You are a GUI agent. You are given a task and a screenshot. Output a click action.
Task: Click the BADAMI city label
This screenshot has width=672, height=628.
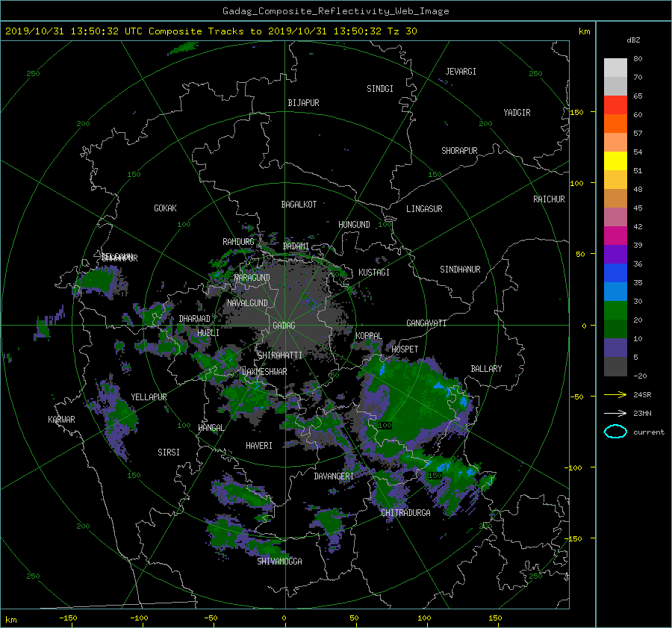click(x=296, y=246)
